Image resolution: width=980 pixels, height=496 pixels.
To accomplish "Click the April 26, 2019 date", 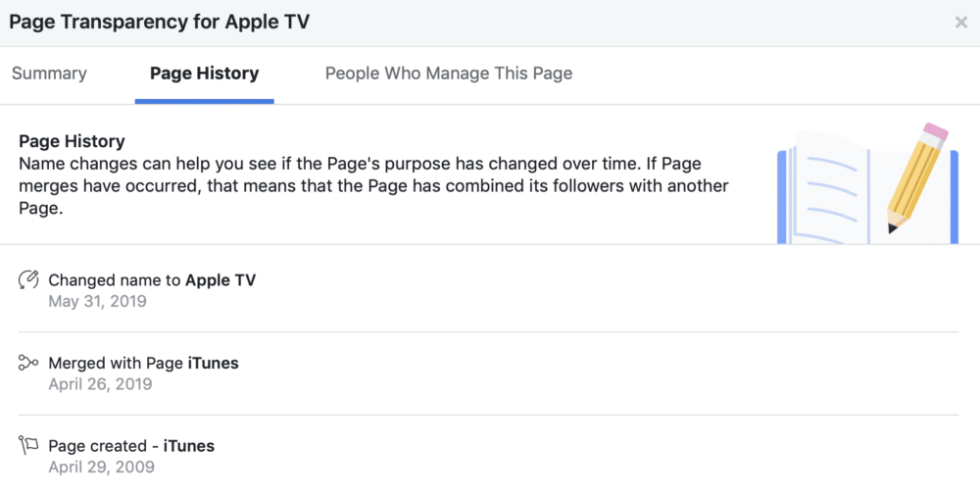I will 101,384.
